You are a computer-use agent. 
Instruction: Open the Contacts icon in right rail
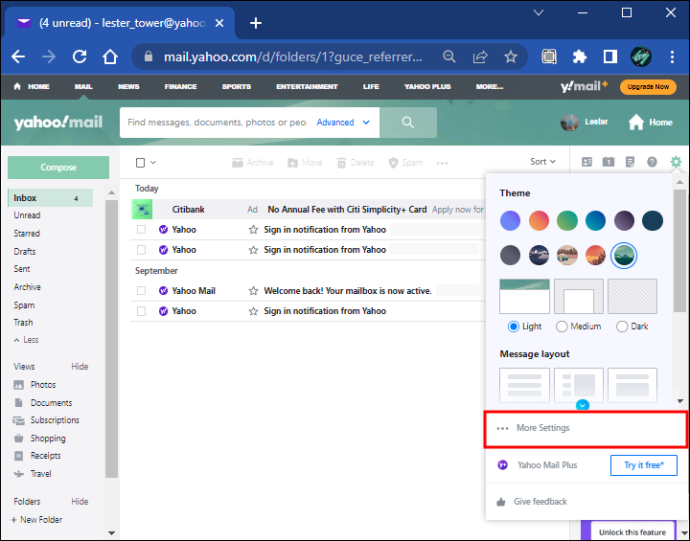tap(587, 162)
